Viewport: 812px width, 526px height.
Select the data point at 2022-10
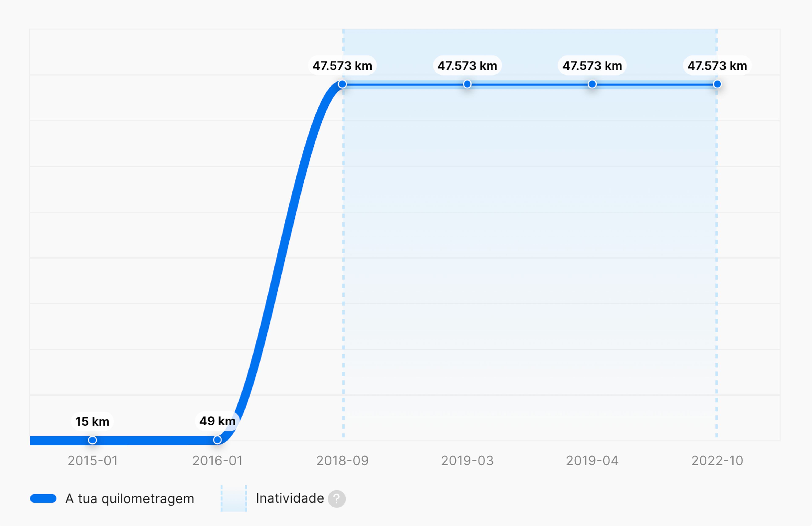coord(717,84)
